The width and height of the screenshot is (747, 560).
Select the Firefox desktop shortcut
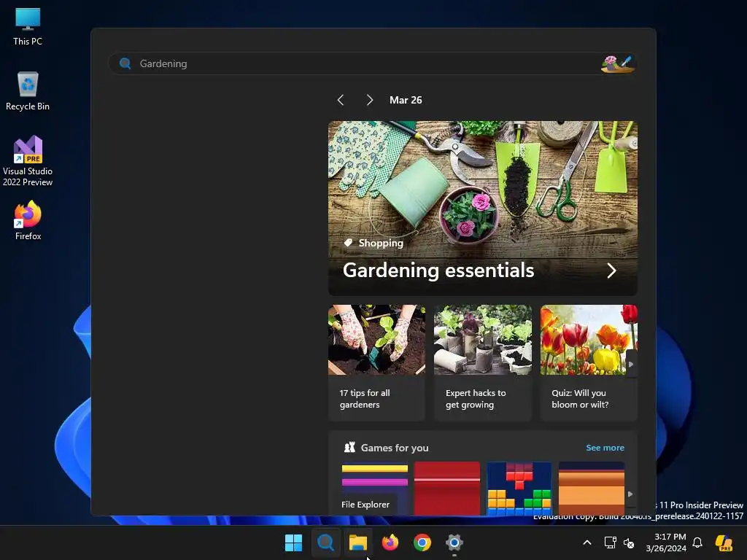click(x=28, y=220)
